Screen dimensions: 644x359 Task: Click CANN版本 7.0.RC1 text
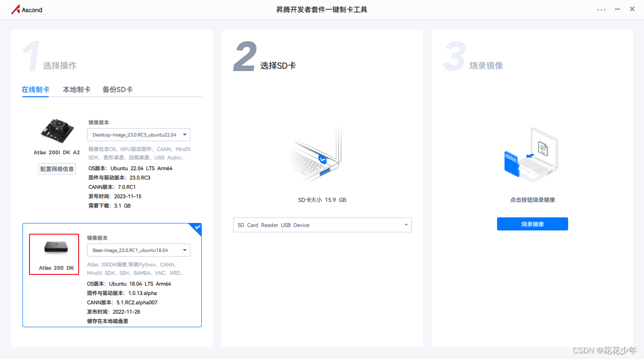pos(112,187)
